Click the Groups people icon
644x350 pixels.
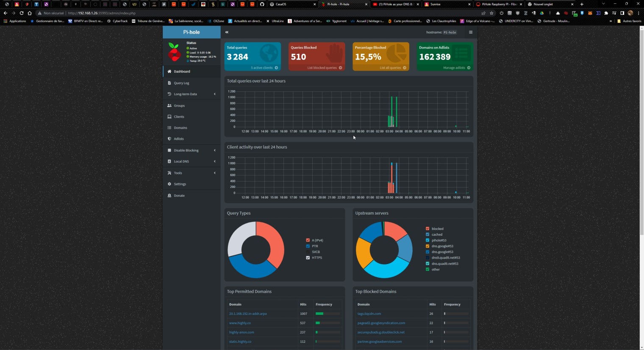click(x=169, y=106)
